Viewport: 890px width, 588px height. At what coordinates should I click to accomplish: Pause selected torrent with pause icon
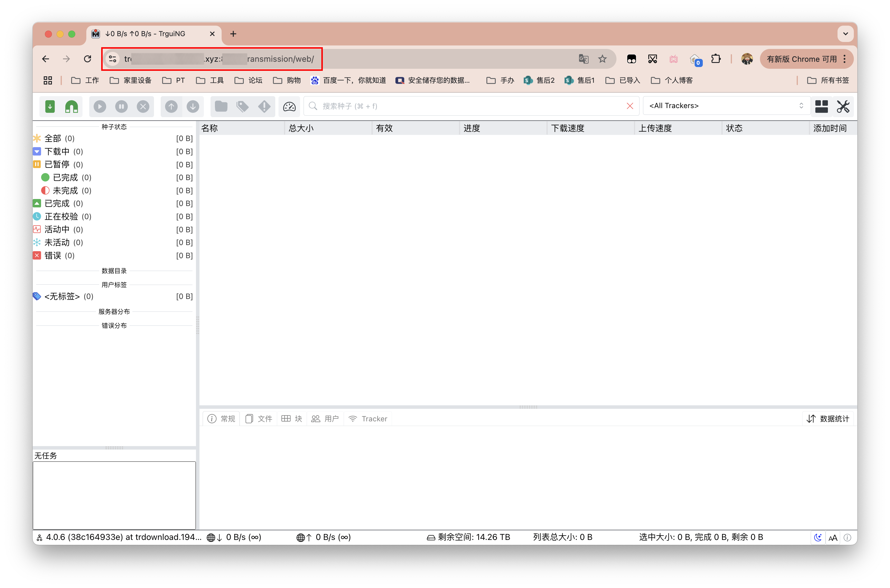pyautogui.click(x=121, y=107)
